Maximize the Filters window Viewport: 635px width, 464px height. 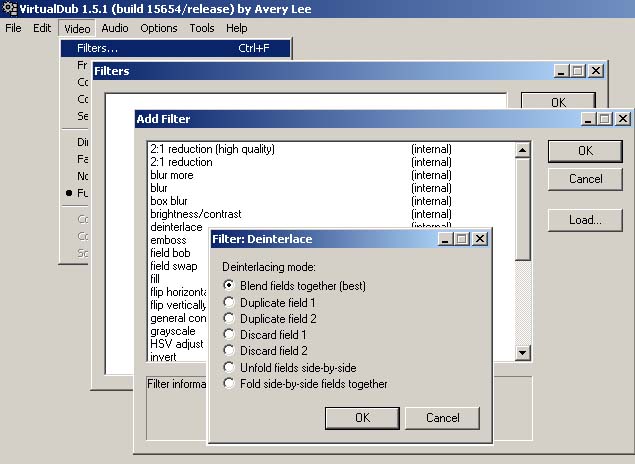pyautogui.click(x=577, y=71)
